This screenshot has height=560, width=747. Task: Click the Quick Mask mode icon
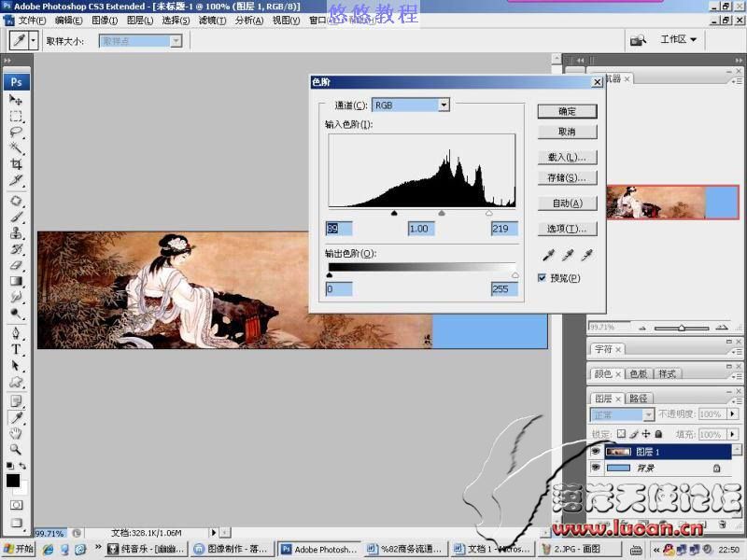click(x=16, y=505)
